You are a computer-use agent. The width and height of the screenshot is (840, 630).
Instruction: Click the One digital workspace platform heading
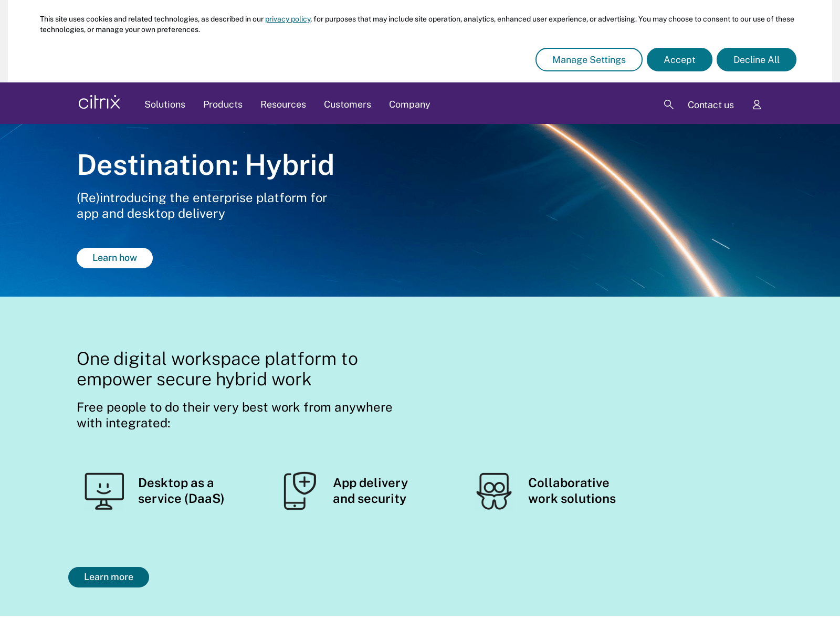(x=217, y=369)
